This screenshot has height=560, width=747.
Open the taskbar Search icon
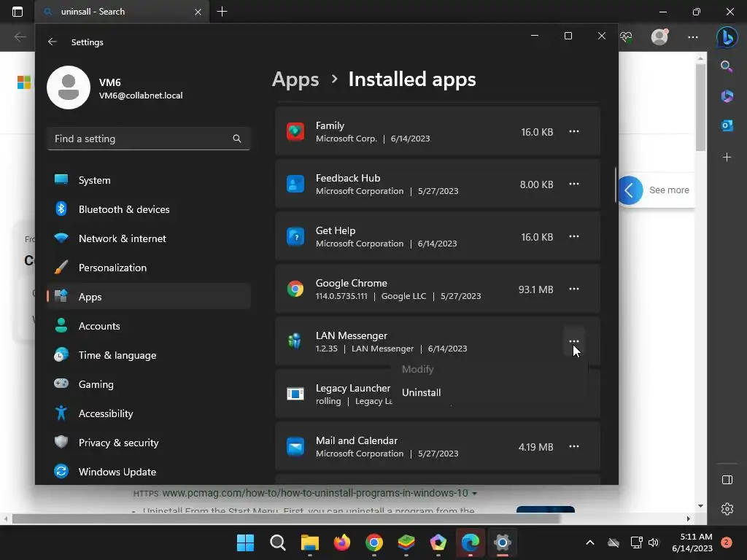[x=277, y=542]
